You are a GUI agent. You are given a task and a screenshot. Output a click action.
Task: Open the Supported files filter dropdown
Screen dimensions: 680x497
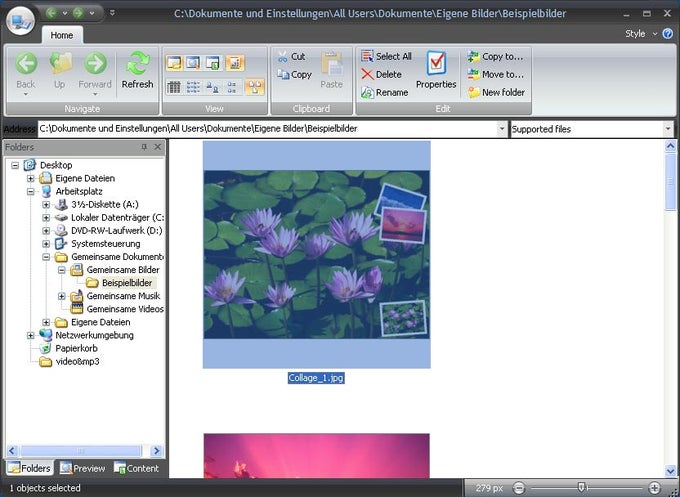click(x=667, y=129)
